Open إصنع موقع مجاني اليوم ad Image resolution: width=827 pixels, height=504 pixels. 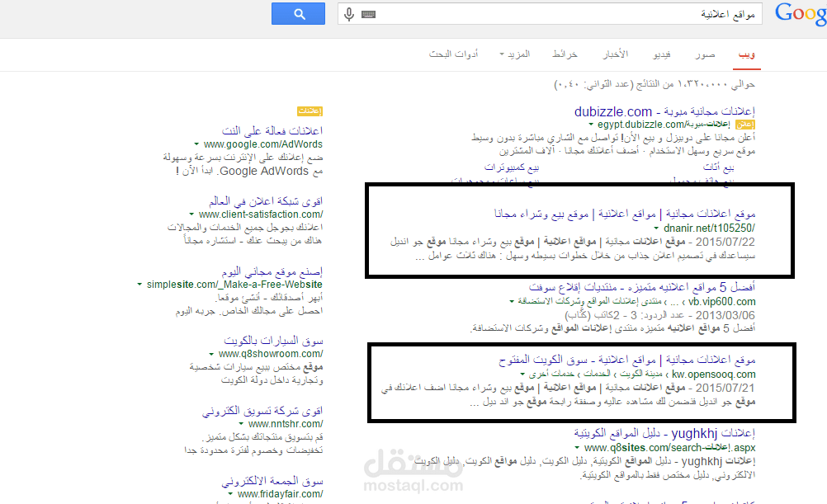tap(272, 271)
